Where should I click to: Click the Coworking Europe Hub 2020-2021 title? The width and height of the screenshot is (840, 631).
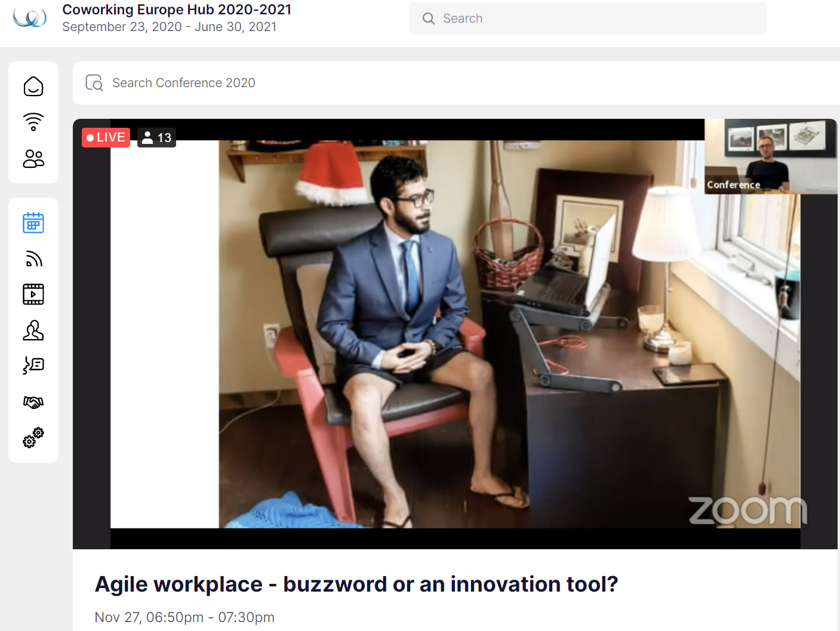point(177,10)
